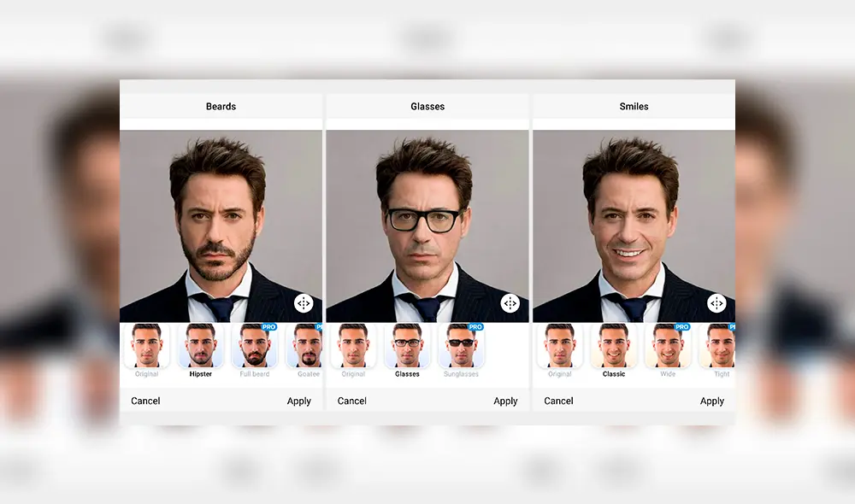Apply the selected smile style
The image size is (855, 504).
[x=712, y=401]
